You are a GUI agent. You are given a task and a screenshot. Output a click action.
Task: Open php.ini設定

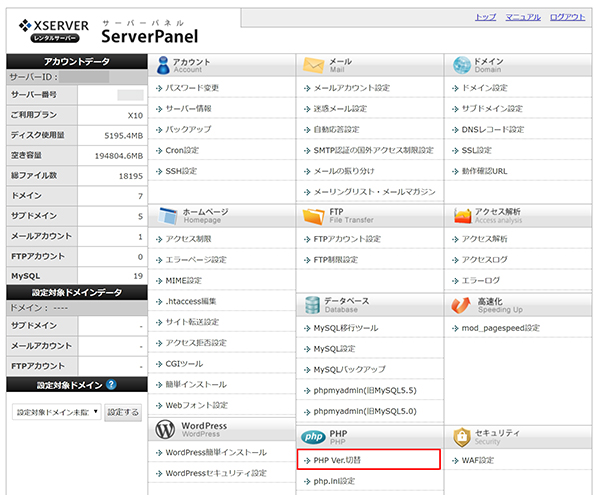coord(334,481)
